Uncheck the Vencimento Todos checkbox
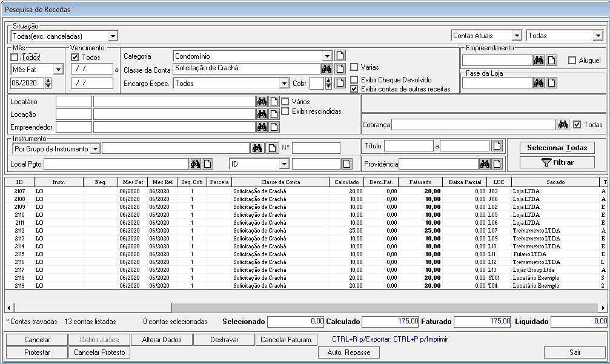Viewport: 610px width, 364px height. point(75,58)
